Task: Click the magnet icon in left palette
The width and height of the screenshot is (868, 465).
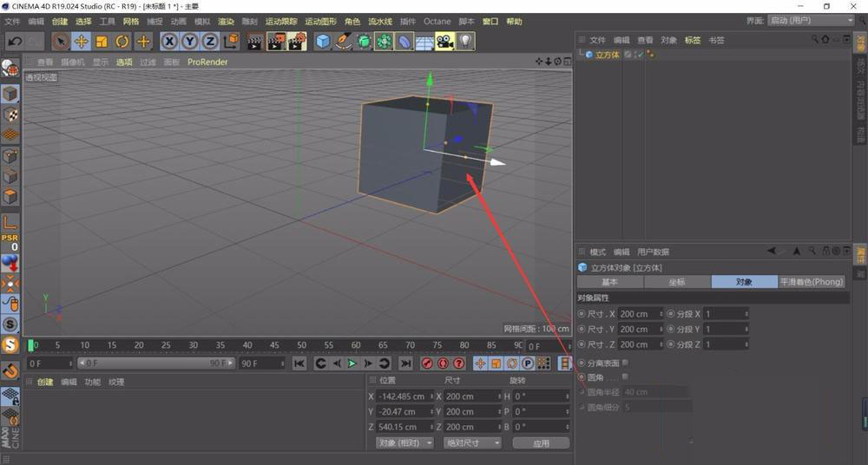Action: tap(10, 370)
